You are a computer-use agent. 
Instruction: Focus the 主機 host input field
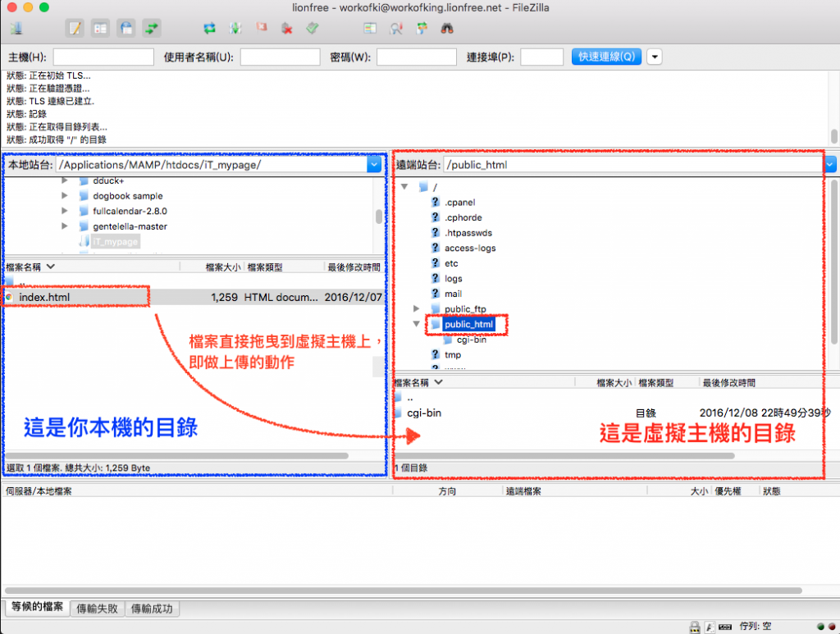pyautogui.click(x=103, y=57)
